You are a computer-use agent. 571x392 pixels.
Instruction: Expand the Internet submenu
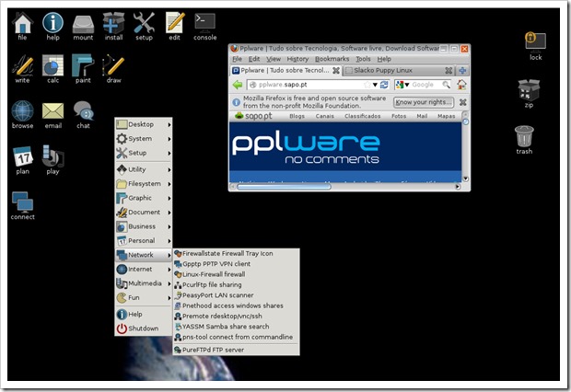pos(144,269)
